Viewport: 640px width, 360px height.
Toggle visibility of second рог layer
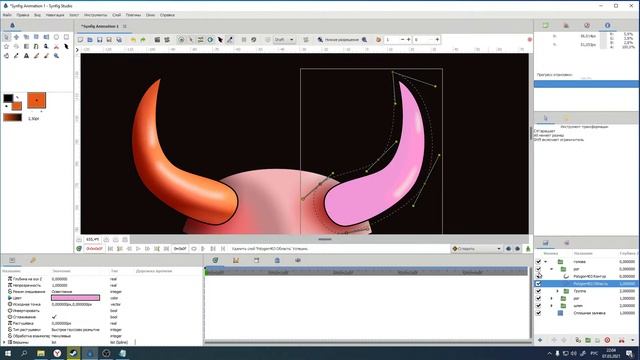[x=538, y=298]
